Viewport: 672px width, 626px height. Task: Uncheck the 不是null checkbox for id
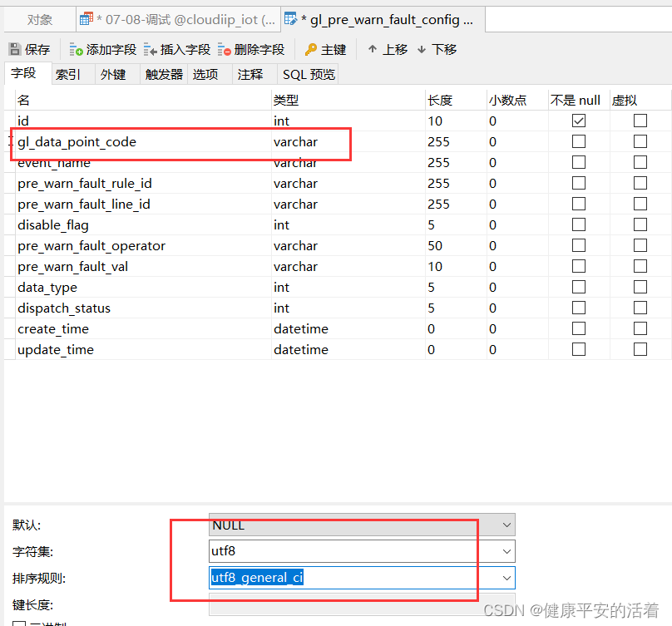point(579,120)
